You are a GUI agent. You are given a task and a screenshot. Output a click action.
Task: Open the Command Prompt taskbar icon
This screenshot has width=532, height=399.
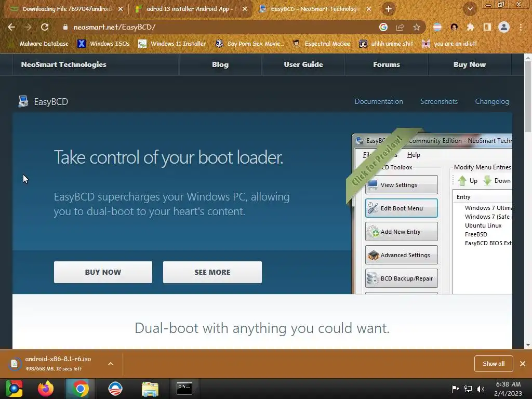tap(184, 389)
